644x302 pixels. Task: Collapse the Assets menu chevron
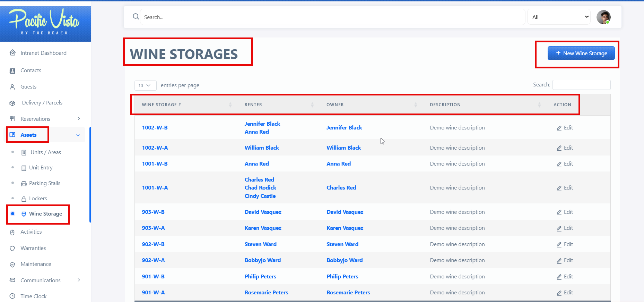(78, 135)
